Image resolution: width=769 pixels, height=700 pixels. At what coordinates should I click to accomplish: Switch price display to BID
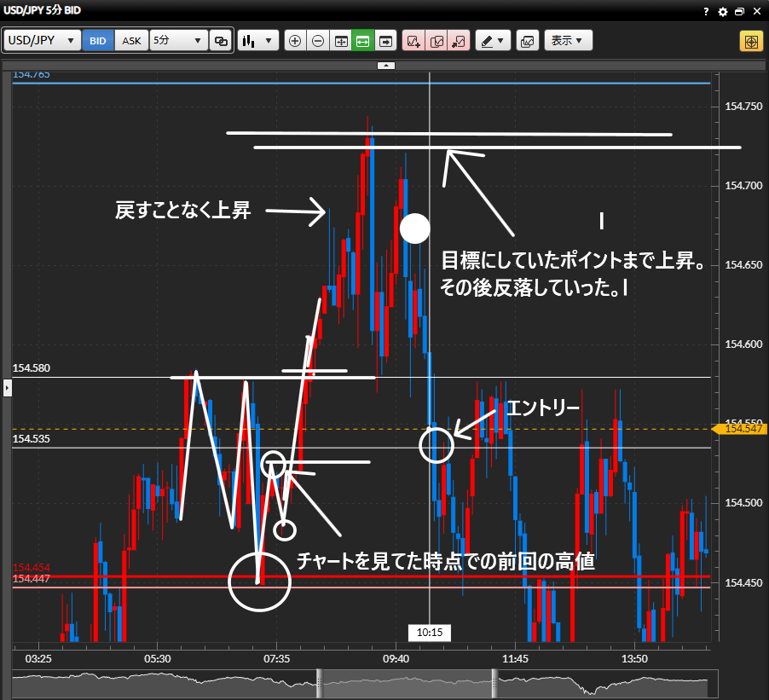click(x=98, y=41)
